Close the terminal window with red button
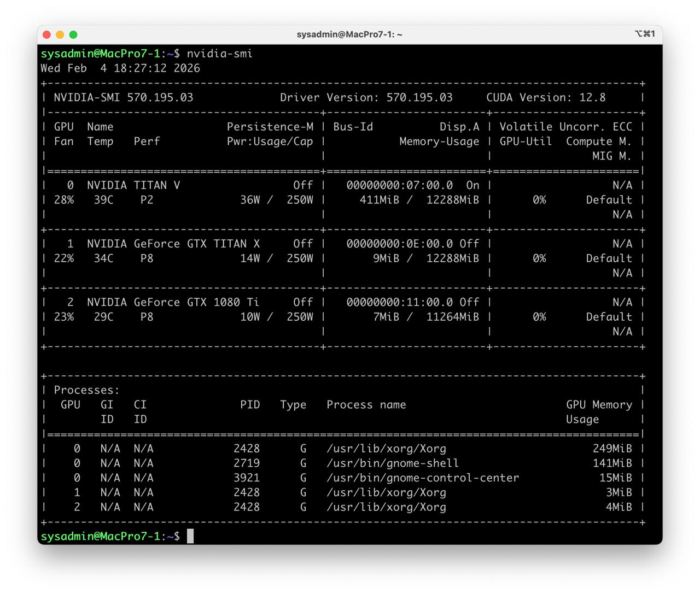Viewport: 700px width, 594px height. (46, 34)
